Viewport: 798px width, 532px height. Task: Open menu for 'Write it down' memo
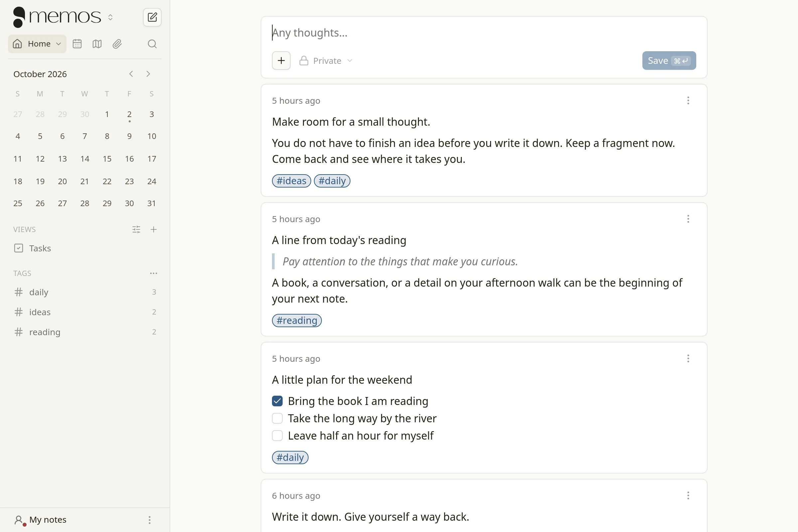point(688,496)
